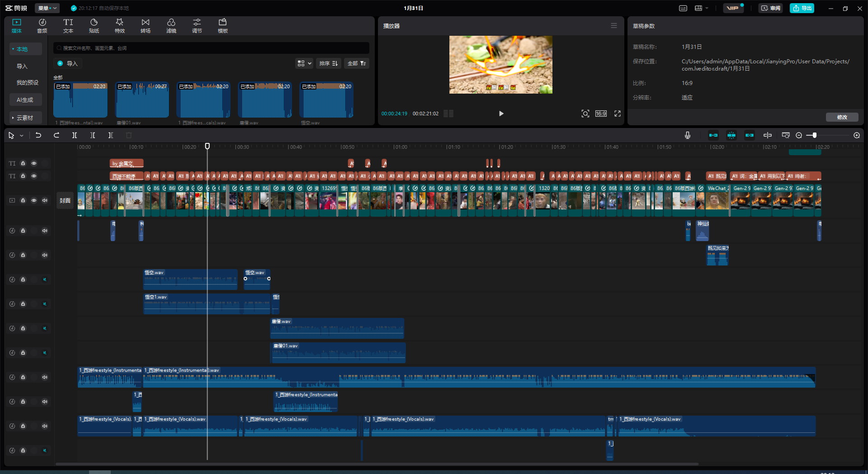Click the microphone record voiceover icon

(x=687, y=135)
